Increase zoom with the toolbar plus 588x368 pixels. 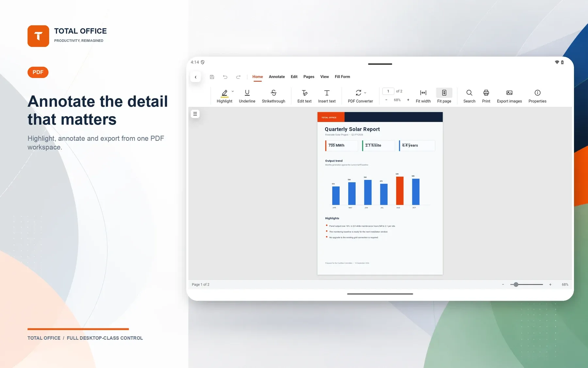click(x=408, y=100)
